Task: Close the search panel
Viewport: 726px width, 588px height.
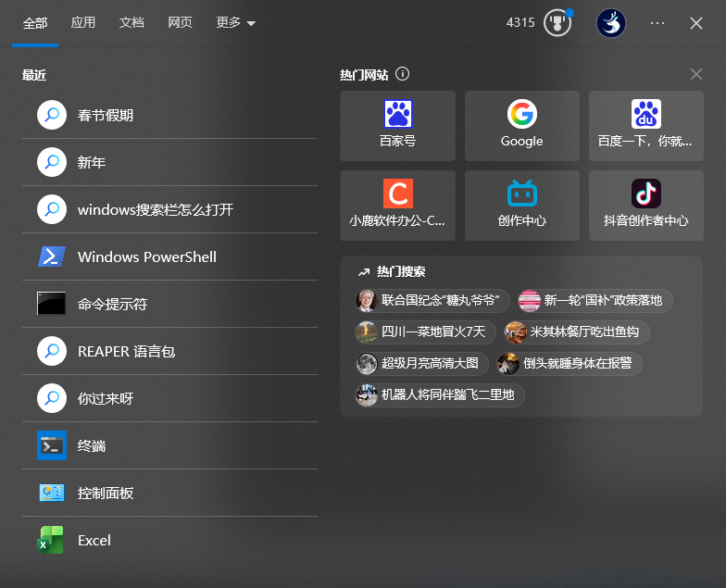Action: click(x=696, y=23)
